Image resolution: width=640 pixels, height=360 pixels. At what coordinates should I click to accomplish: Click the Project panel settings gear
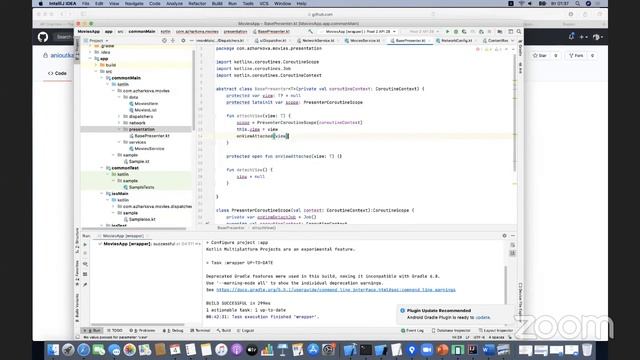(x=183, y=40)
